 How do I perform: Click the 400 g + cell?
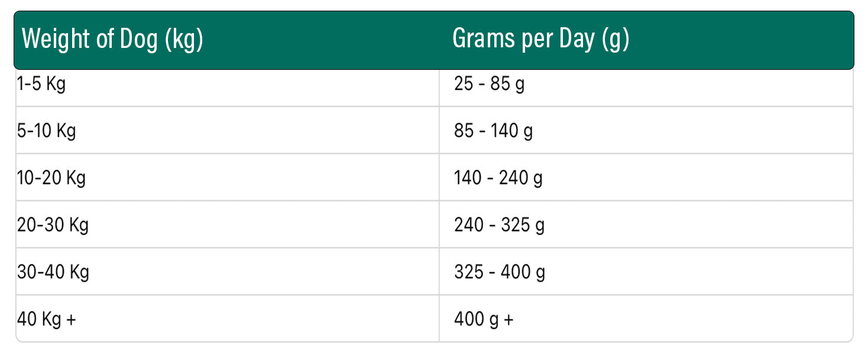(x=646, y=318)
